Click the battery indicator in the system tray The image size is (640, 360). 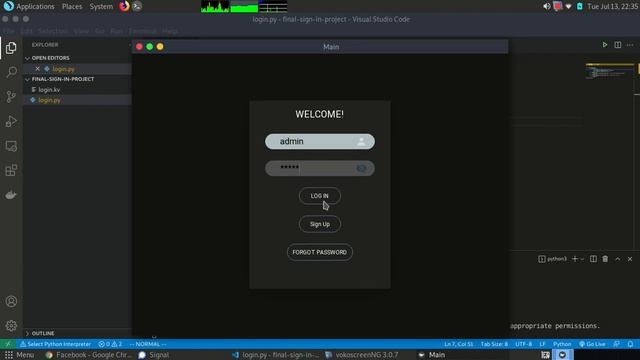580,6
